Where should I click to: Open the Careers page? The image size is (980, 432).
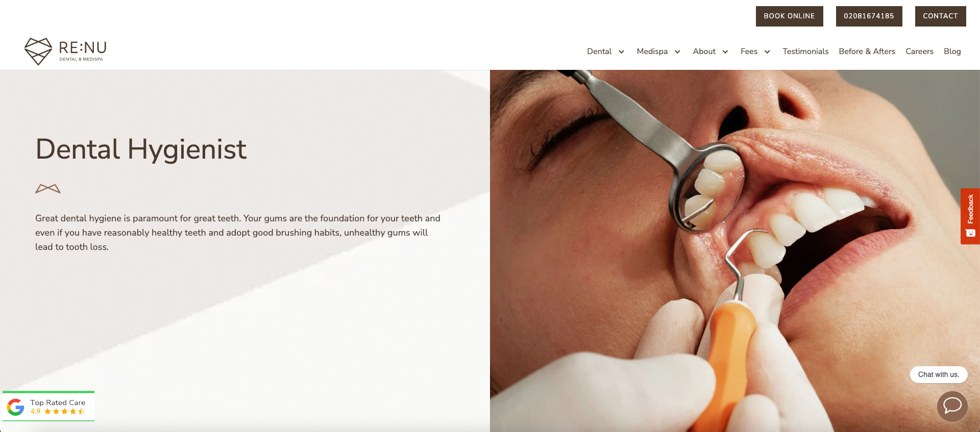(919, 52)
